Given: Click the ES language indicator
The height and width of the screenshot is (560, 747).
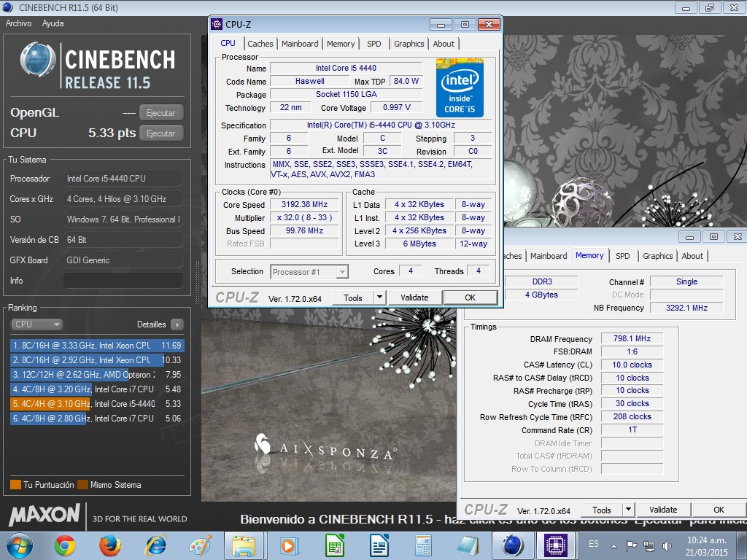Looking at the screenshot, I should pyautogui.click(x=594, y=544).
